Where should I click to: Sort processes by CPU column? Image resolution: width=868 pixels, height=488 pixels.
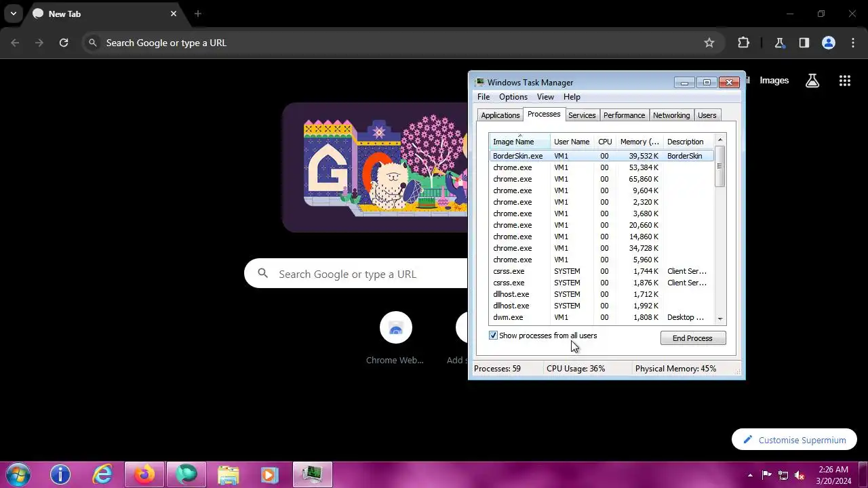pyautogui.click(x=605, y=142)
